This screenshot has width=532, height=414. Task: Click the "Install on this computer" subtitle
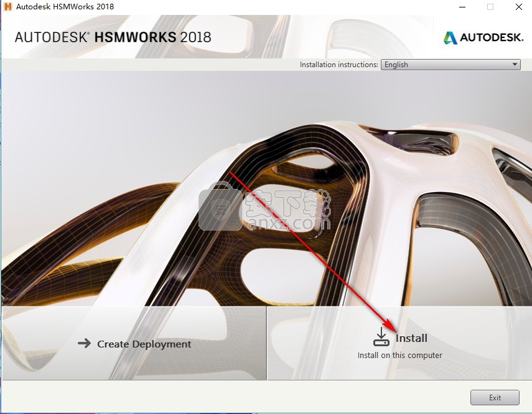tap(399, 355)
